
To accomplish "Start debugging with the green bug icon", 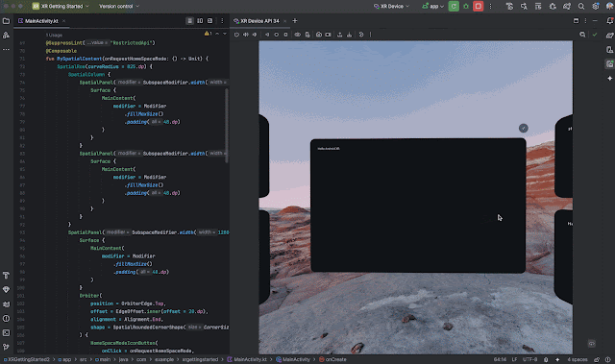I will pyautogui.click(x=466, y=7).
